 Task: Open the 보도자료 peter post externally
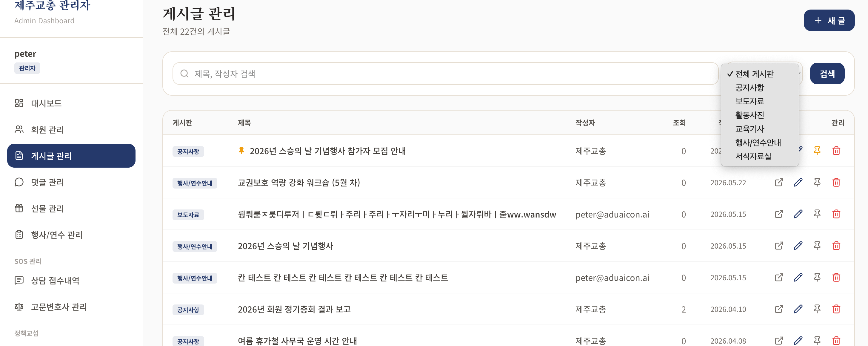(x=779, y=214)
